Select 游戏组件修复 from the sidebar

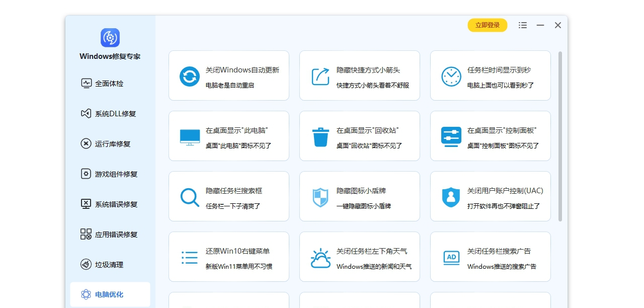(x=112, y=174)
